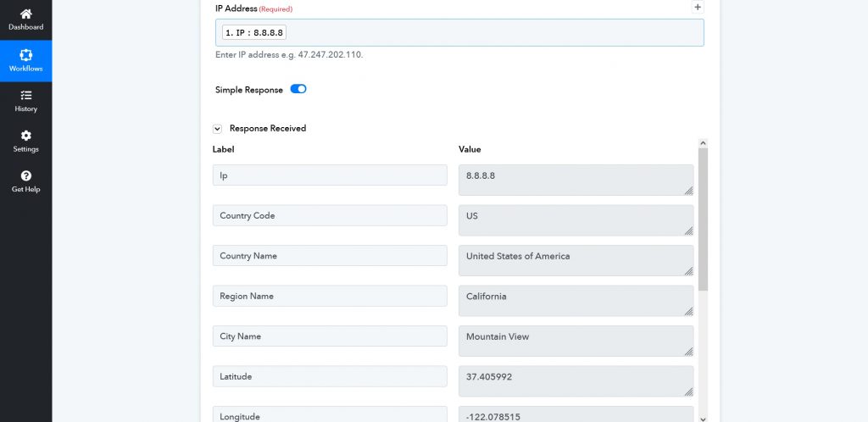Click resize handle of Country Code value
Viewport: 868px width, 422px height.
(688, 230)
